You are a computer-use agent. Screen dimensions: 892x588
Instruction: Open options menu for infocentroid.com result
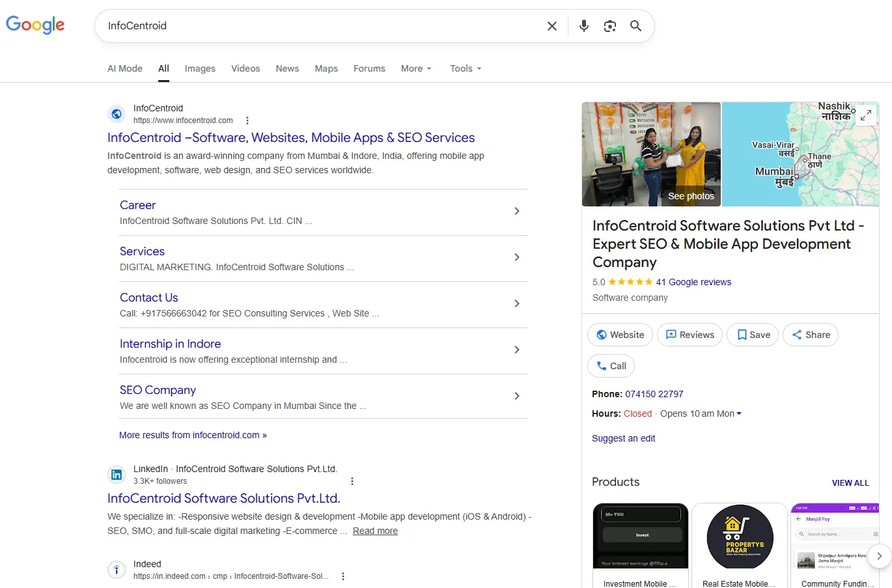[x=247, y=120]
